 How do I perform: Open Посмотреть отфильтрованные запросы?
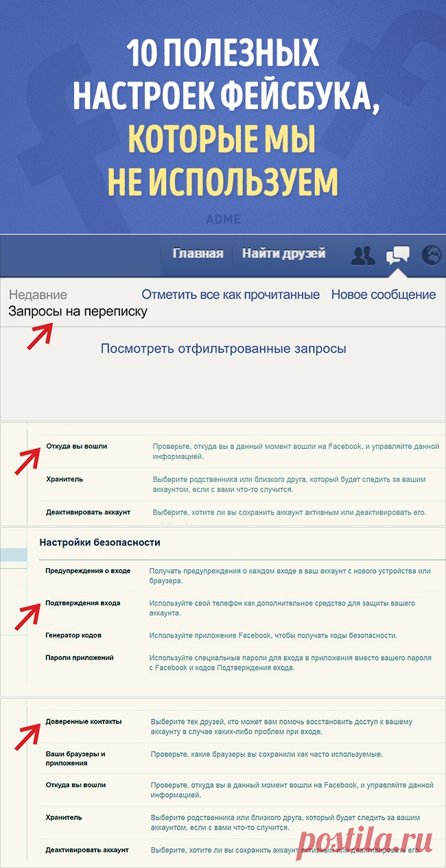coord(223,349)
